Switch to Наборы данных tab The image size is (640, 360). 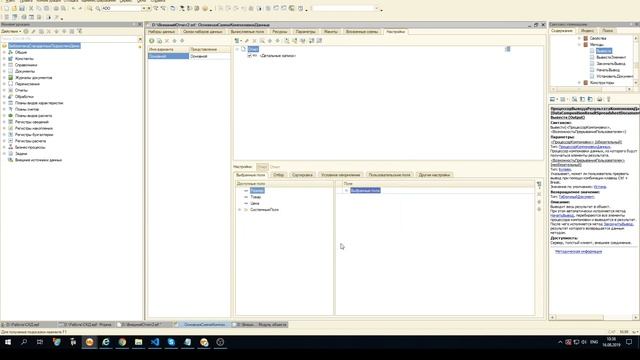(x=162, y=31)
